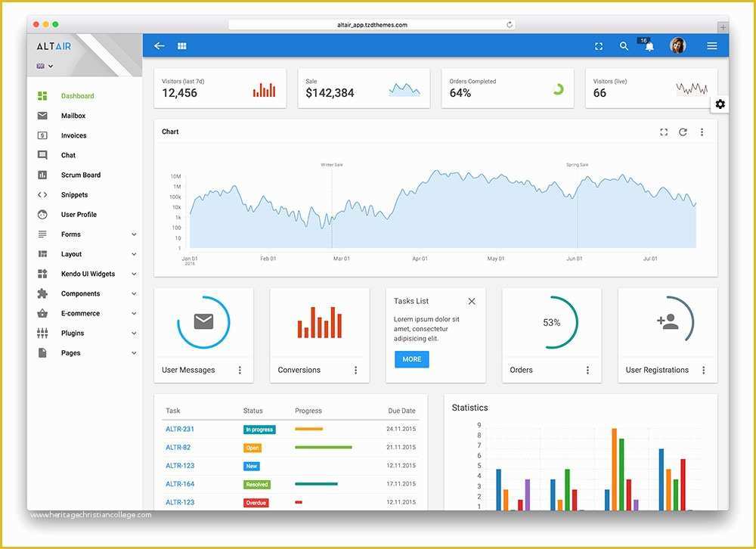Viewport: 756px width, 549px height.
Task: Click the ALTAIR logo
Action: click(54, 46)
